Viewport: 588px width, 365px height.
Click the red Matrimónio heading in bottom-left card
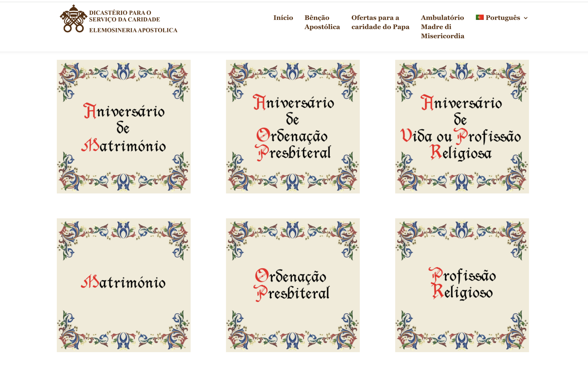123,282
